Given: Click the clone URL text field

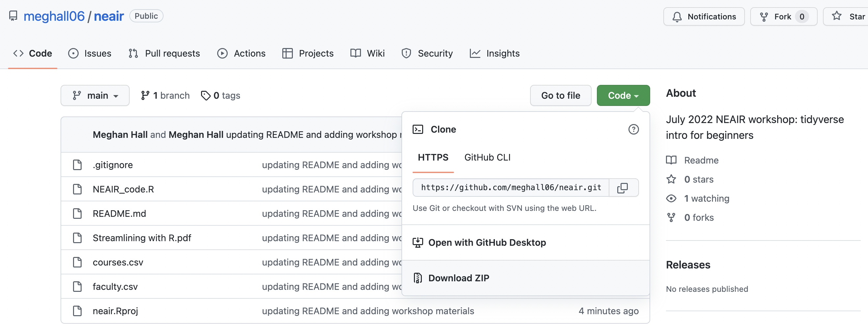Looking at the screenshot, I should [x=510, y=188].
